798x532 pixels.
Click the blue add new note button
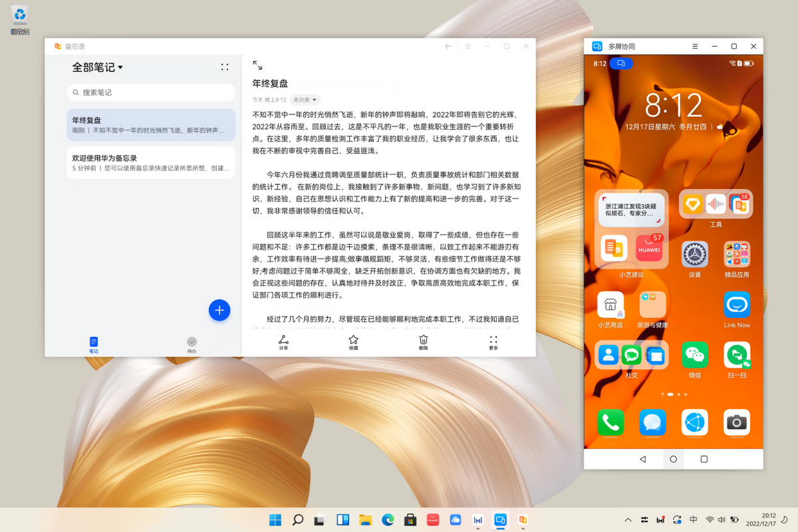pos(219,310)
